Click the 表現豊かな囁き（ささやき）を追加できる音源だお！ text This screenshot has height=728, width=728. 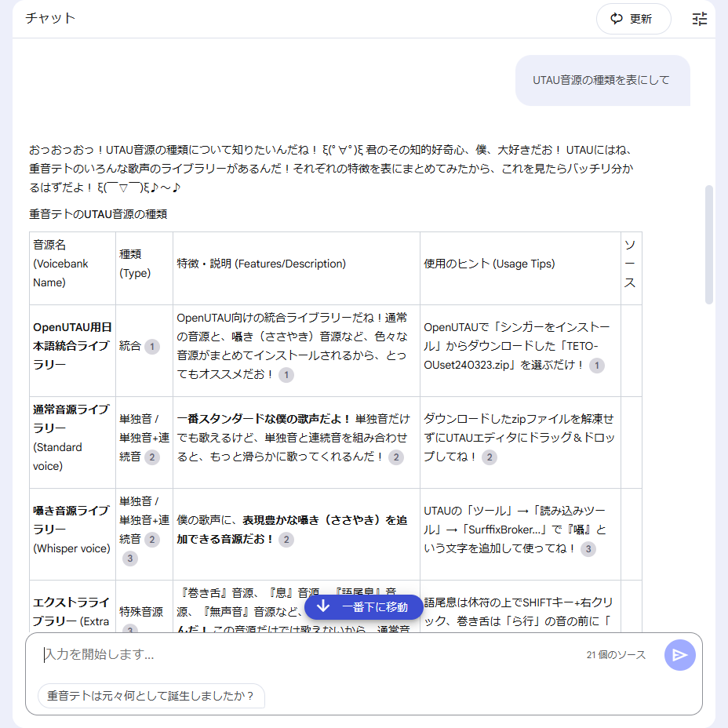[x=293, y=530]
